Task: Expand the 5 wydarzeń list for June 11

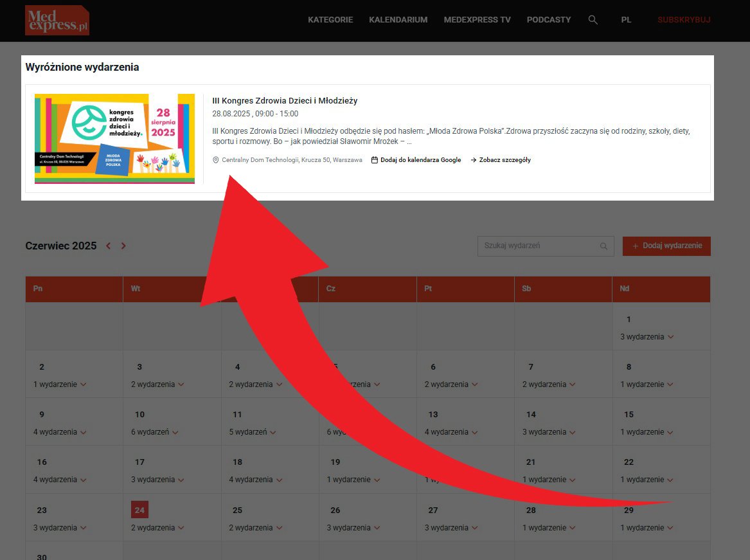Action: point(252,431)
